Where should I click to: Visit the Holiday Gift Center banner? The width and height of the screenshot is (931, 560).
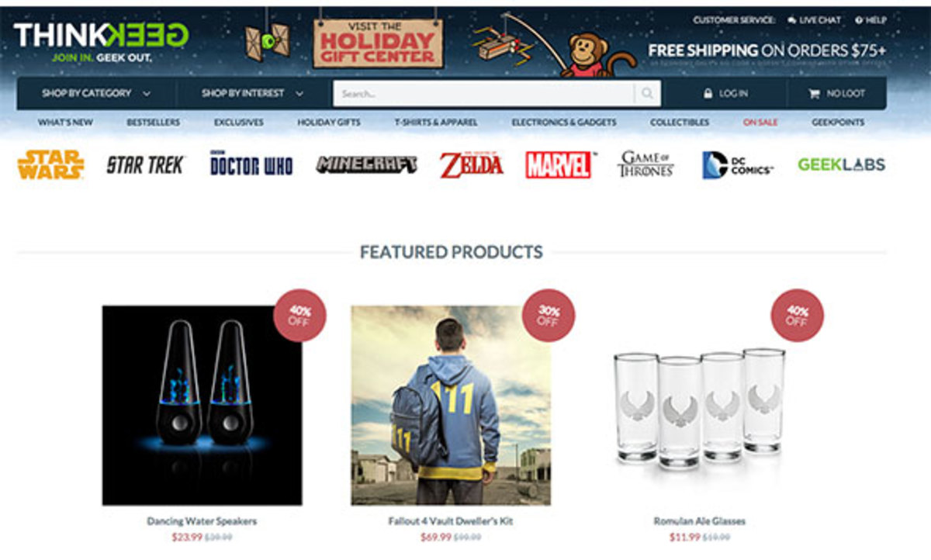[379, 43]
